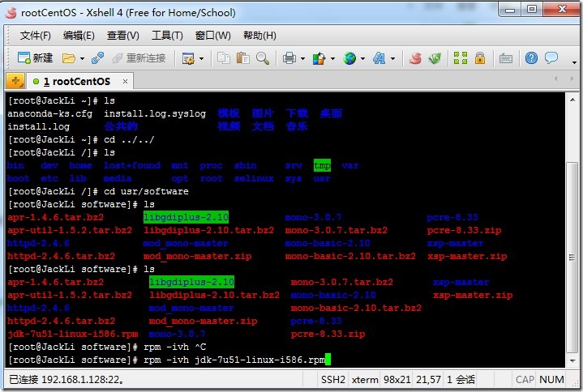Click the Font icon
Screen dimensions: 583x392
click(379, 58)
